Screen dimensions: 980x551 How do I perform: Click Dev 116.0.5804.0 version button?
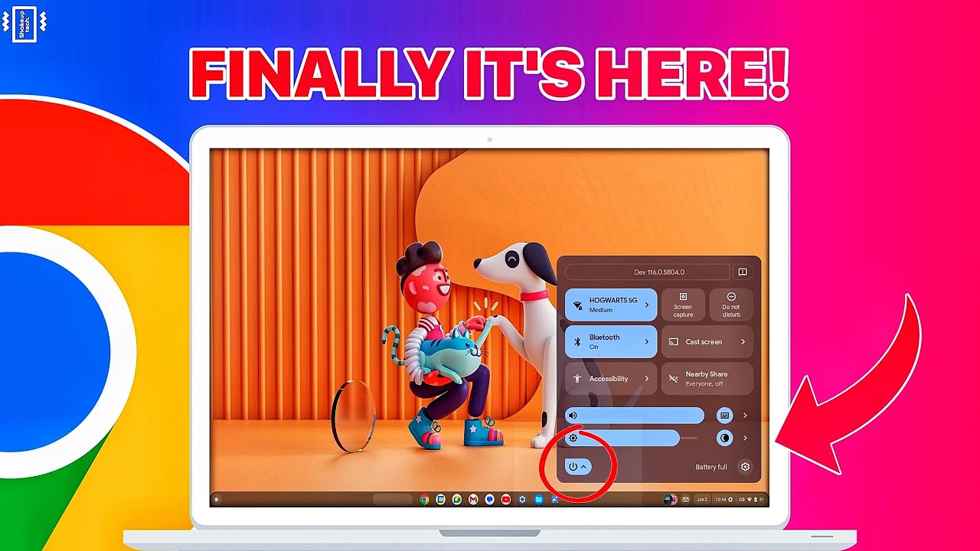point(648,272)
